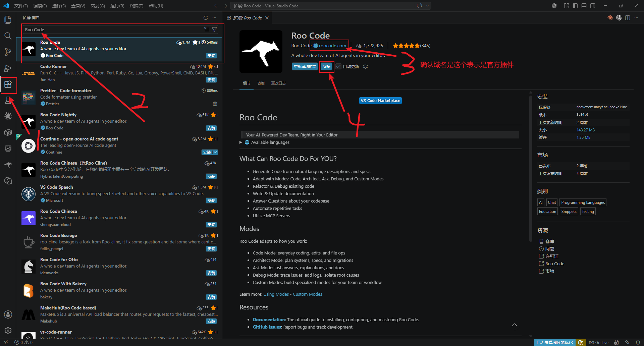Screen dimensions: 644x346
Task: Refresh the extensions marketplace list
Action: [x=206, y=18]
